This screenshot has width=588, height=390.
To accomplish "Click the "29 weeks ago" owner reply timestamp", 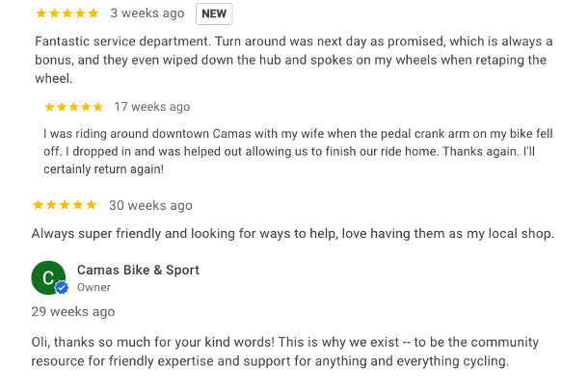I will coord(73,312).
